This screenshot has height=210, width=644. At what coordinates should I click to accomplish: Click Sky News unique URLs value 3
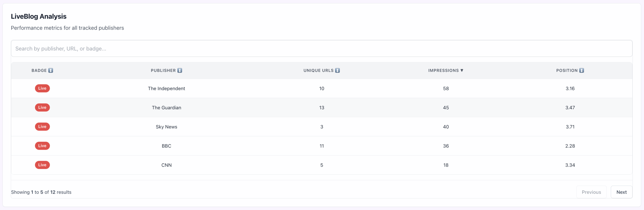click(x=322, y=127)
